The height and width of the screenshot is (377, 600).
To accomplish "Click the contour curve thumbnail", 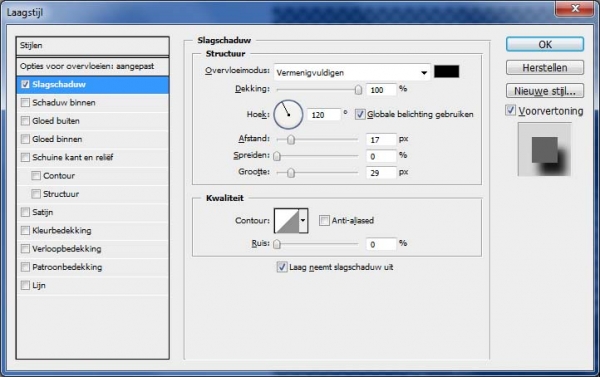I will [287, 220].
